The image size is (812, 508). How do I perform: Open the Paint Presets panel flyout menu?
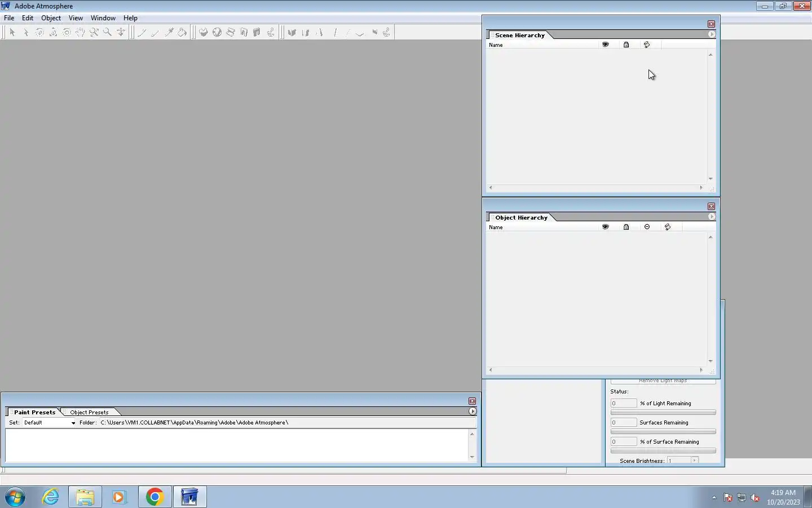coord(473,411)
